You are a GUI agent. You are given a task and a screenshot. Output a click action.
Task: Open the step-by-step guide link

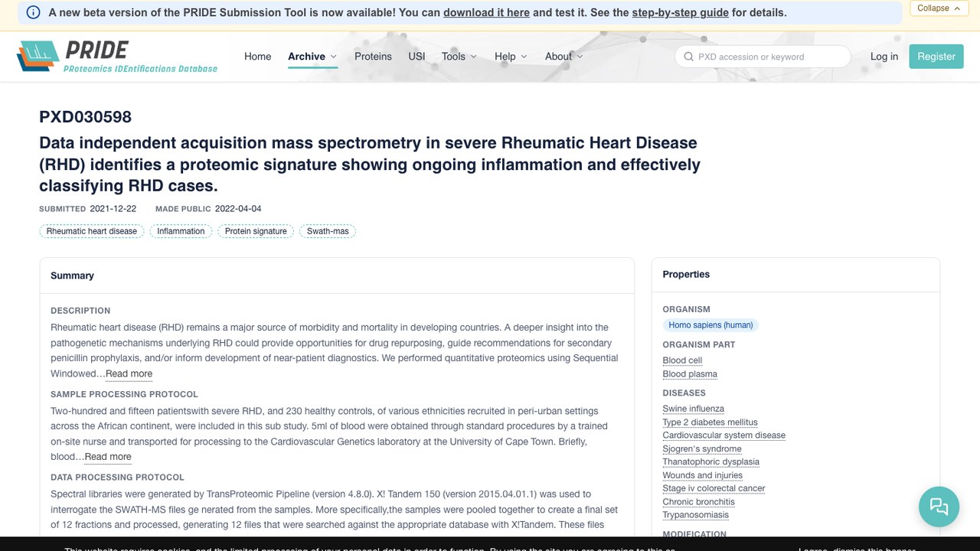680,12
